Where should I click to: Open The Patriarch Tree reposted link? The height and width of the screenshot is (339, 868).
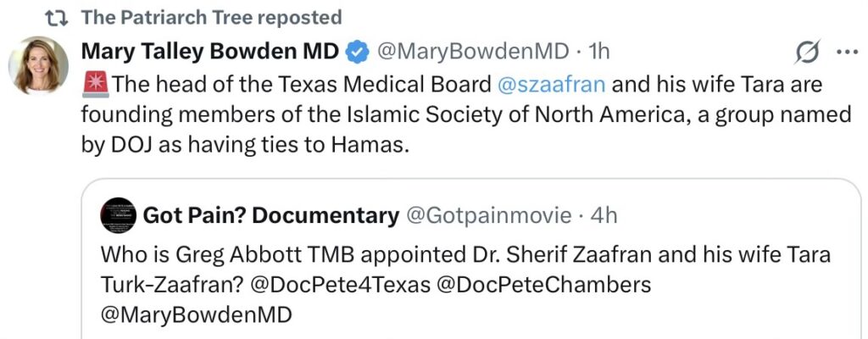point(212,17)
